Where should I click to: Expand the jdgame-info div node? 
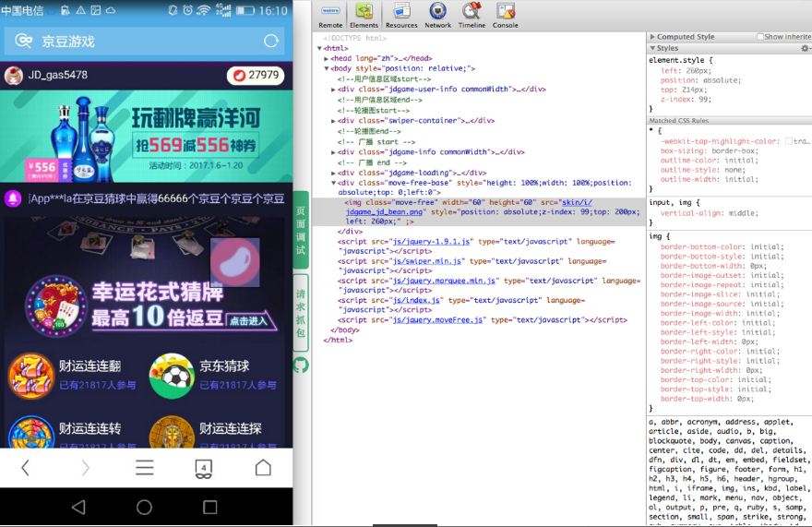coord(333,152)
